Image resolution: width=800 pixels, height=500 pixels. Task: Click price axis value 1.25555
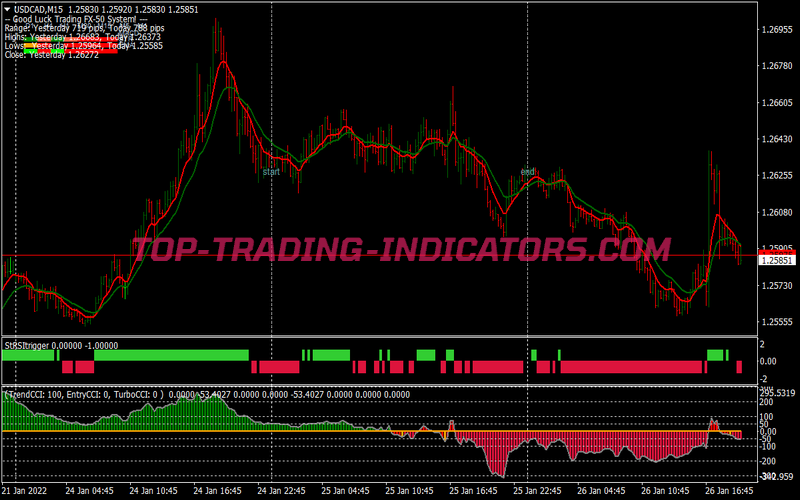[777, 322]
